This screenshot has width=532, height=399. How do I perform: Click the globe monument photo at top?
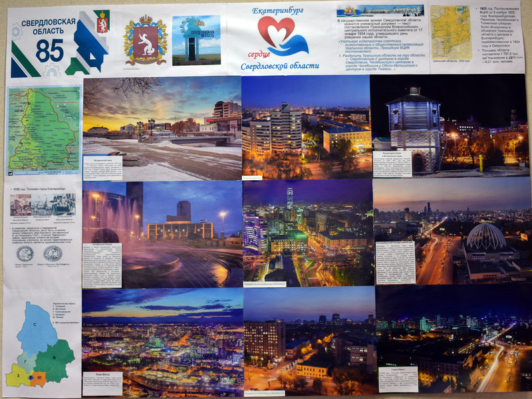196,40
